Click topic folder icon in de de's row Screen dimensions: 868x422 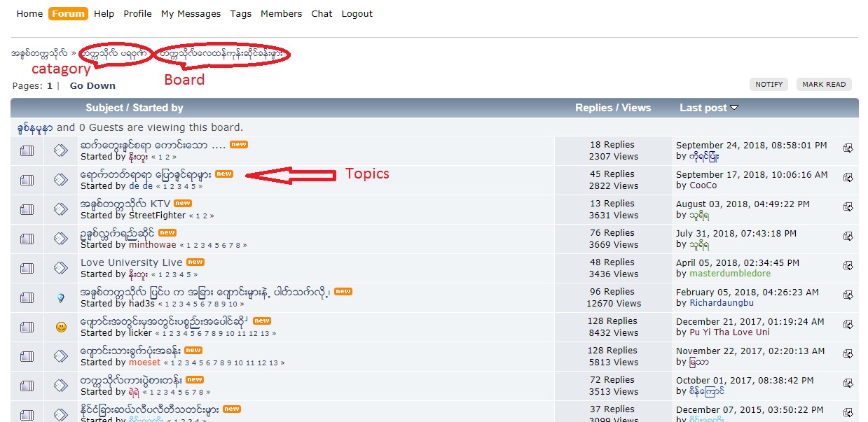point(27,180)
